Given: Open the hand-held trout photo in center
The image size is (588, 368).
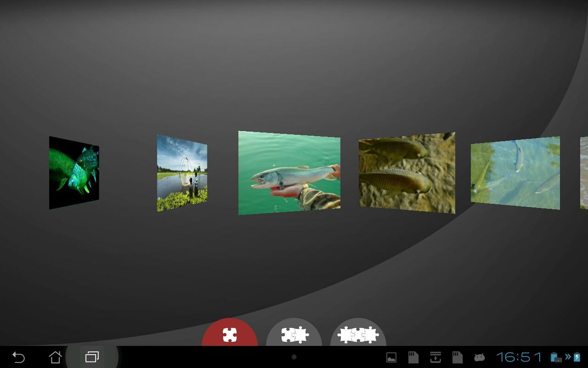Looking at the screenshot, I should (289, 173).
